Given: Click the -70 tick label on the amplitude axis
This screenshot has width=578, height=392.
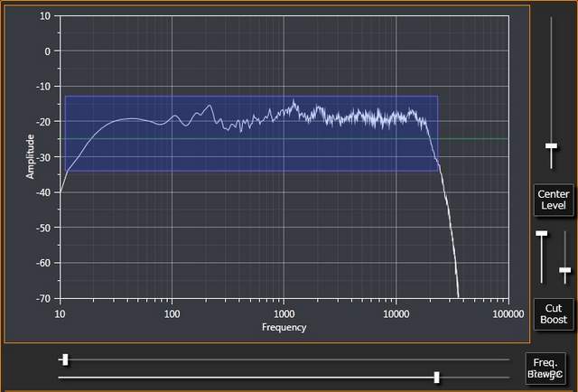Looking at the screenshot, I should pyautogui.click(x=42, y=298).
